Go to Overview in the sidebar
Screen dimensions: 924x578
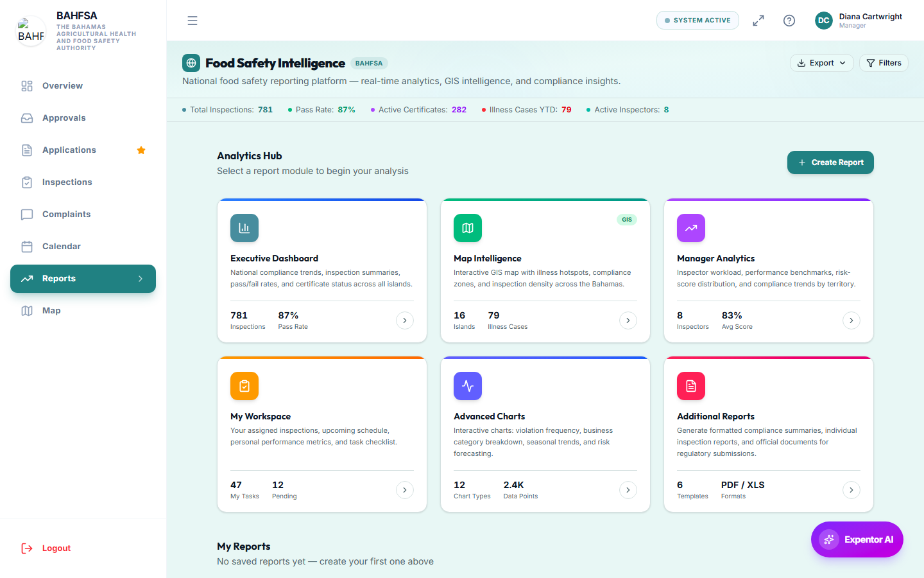point(83,86)
